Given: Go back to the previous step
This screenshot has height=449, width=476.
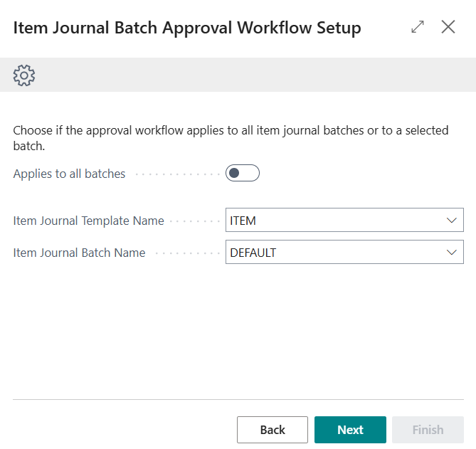Looking at the screenshot, I should (x=273, y=430).
